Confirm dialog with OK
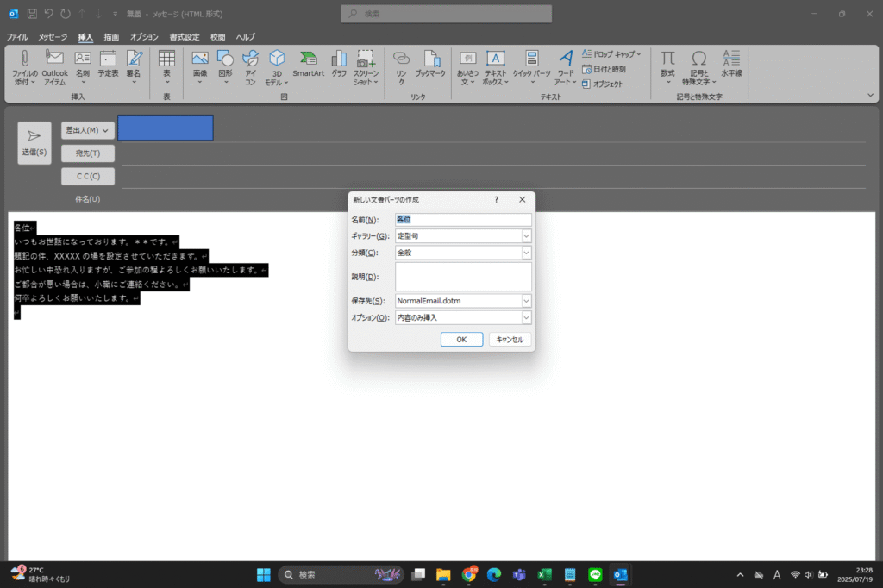 click(461, 340)
